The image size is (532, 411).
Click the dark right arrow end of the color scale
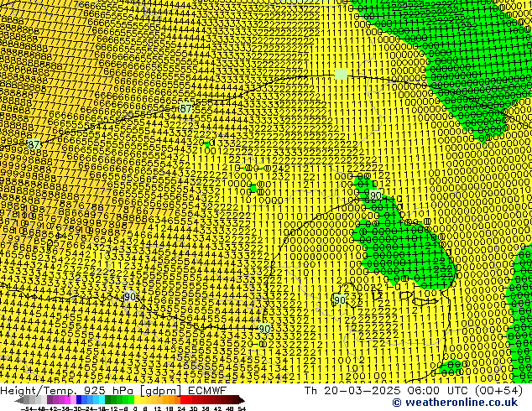tap(242, 400)
